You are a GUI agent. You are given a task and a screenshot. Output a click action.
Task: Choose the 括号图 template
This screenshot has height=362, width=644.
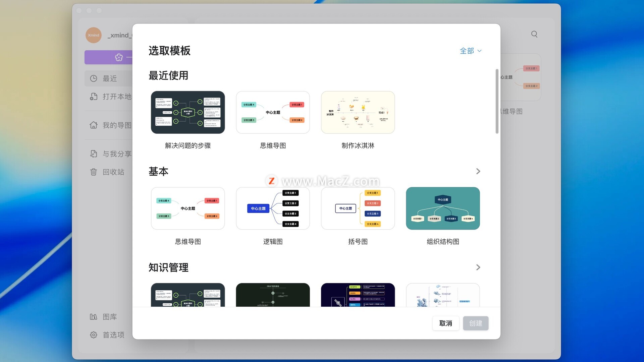pos(358,208)
